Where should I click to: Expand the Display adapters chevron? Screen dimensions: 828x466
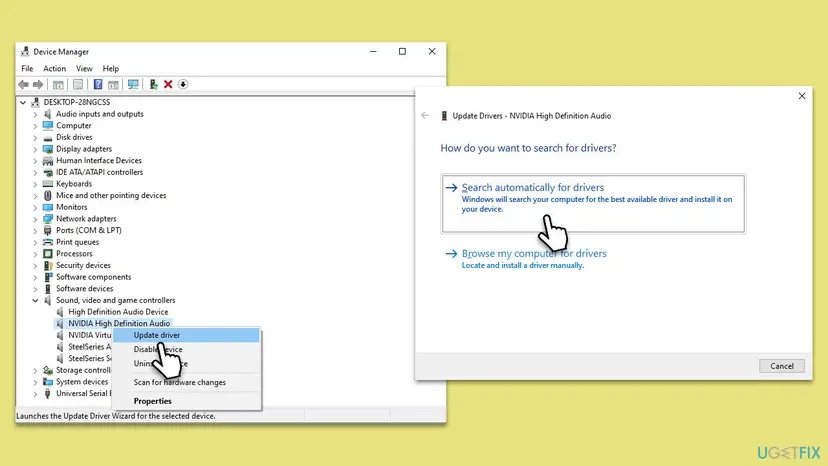point(35,149)
